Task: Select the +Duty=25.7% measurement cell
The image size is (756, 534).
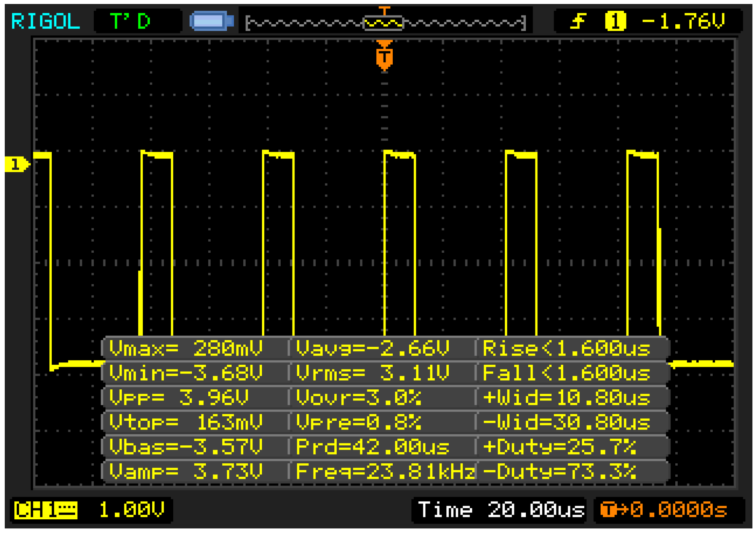Action: point(560,447)
